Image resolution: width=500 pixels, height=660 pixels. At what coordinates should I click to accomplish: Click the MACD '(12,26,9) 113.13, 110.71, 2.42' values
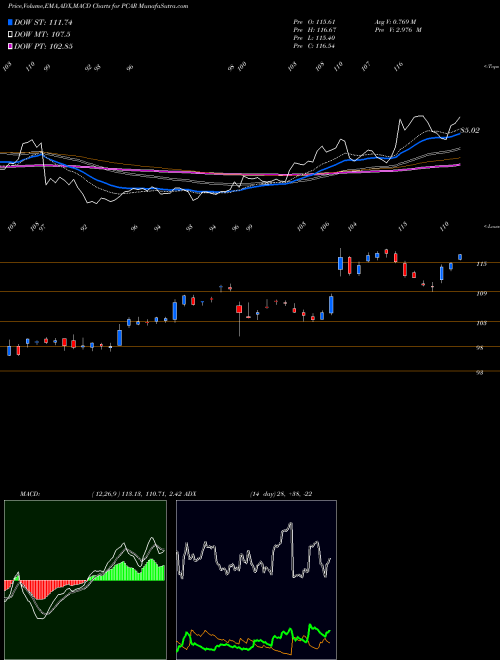[x=136, y=494]
